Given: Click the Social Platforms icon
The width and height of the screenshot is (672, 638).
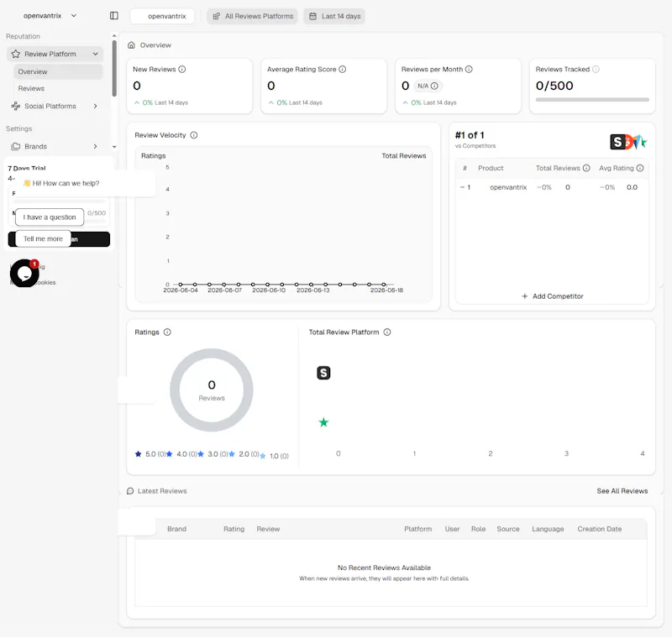Looking at the screenshot, I should click(x=16, y=106).
